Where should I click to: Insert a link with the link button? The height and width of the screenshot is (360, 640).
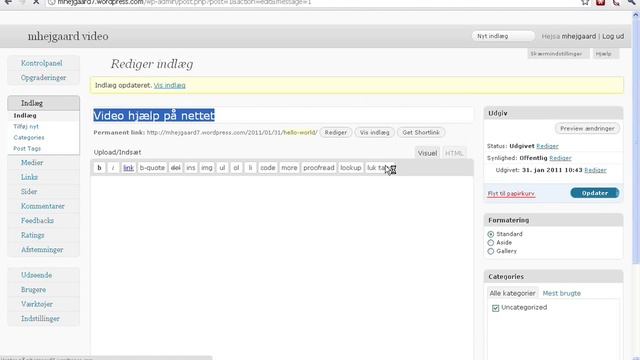point(129,168)
